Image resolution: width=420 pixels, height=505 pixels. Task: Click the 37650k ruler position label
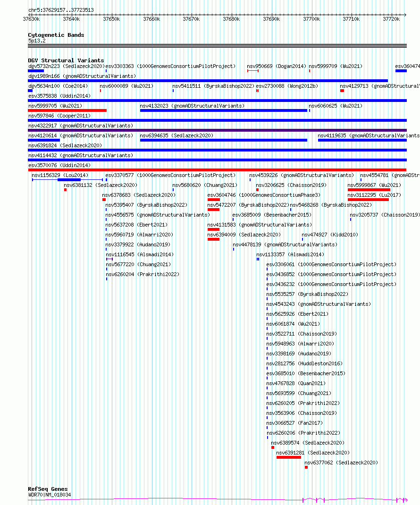111,19
